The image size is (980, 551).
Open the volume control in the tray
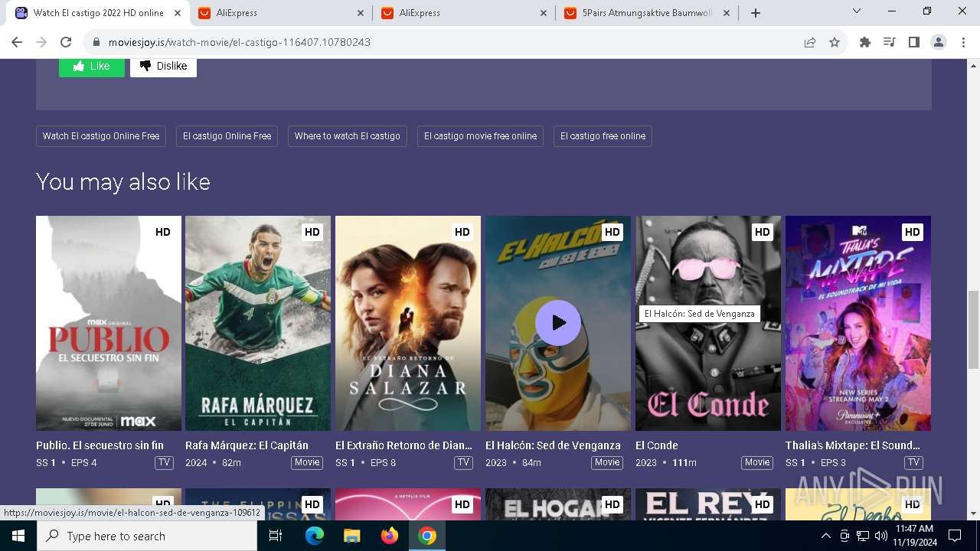(x=881, y=536)
